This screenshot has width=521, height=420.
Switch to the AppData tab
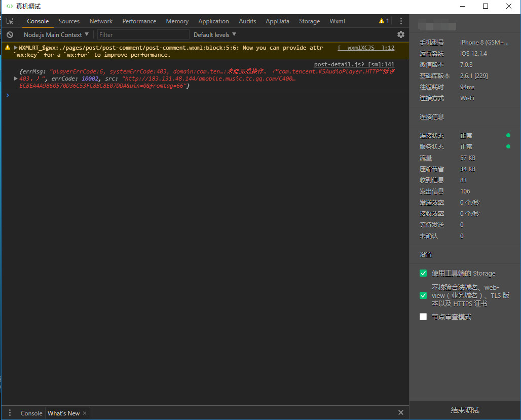pyautogui.click(x=277, y=21)
